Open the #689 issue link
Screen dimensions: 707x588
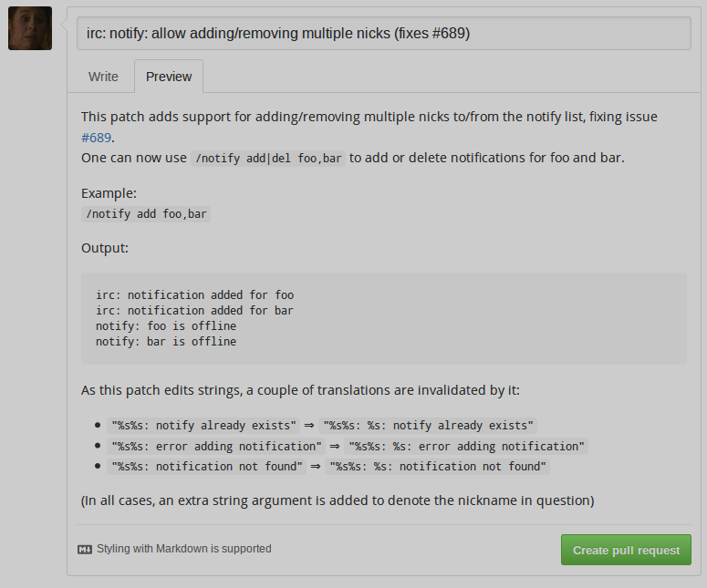[96, 138]
